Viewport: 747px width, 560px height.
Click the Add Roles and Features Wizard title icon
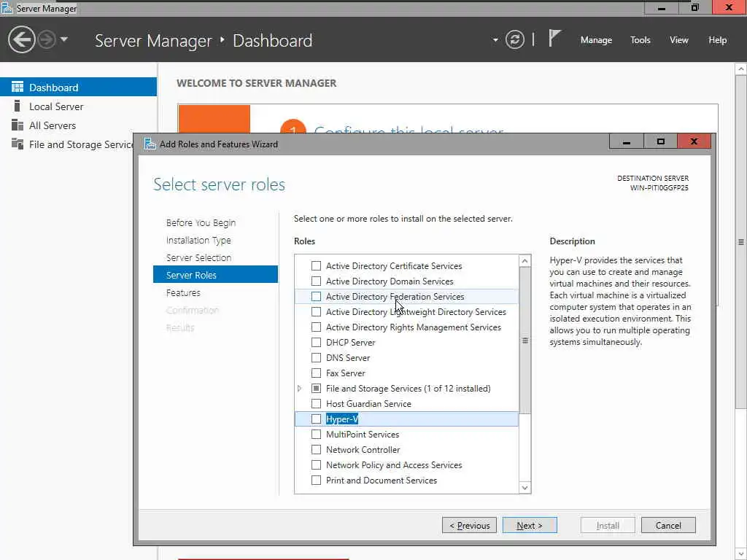(x=150, y=144)
